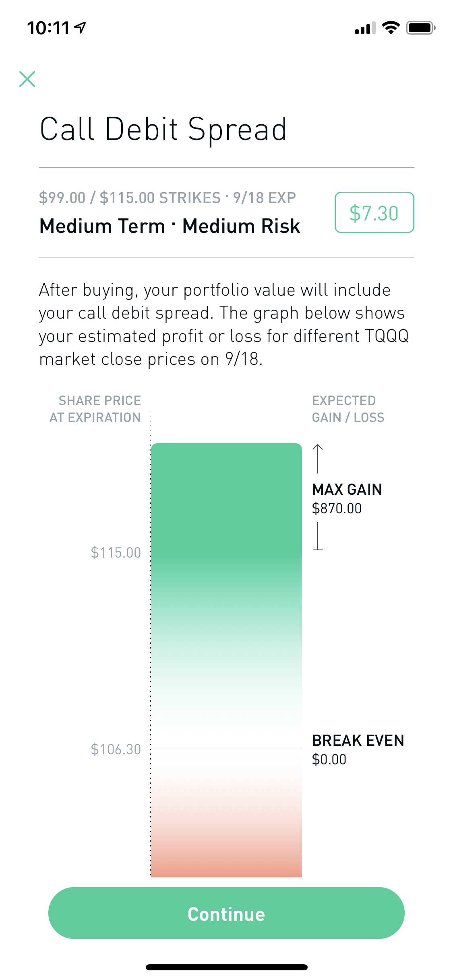Screen dimensions: 453x980
Task: Close the Call Debit Spread screen
Action: [x=27, y=79]
